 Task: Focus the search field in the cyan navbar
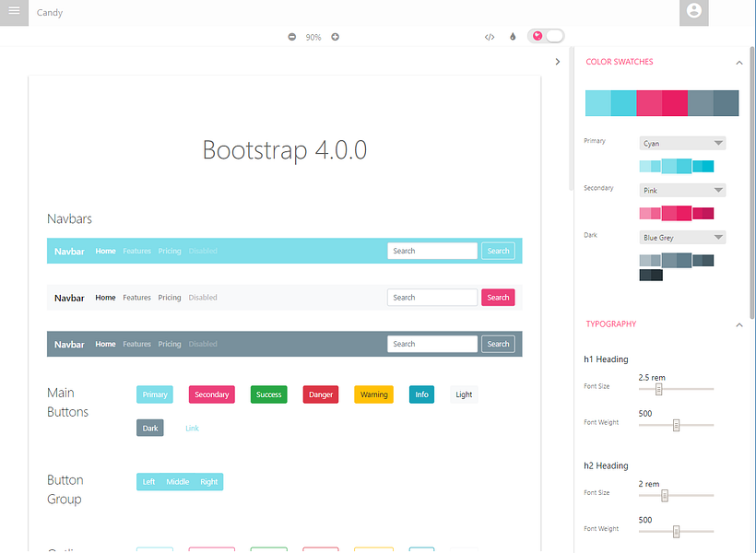pos(432,251)
